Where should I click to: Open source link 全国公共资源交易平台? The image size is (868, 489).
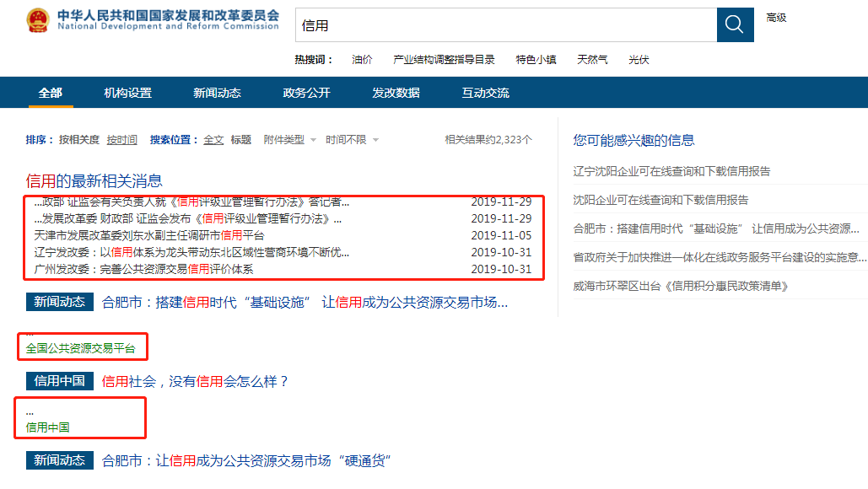80,348
